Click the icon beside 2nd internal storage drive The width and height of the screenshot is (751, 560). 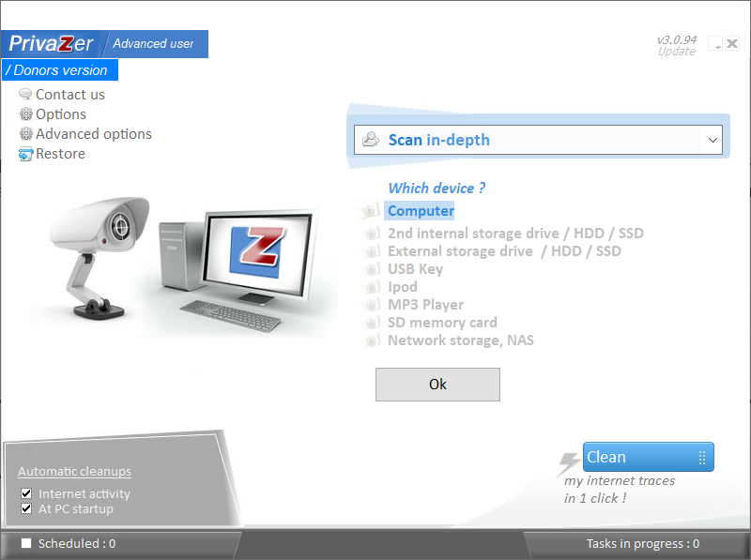(x=371, y=234)
